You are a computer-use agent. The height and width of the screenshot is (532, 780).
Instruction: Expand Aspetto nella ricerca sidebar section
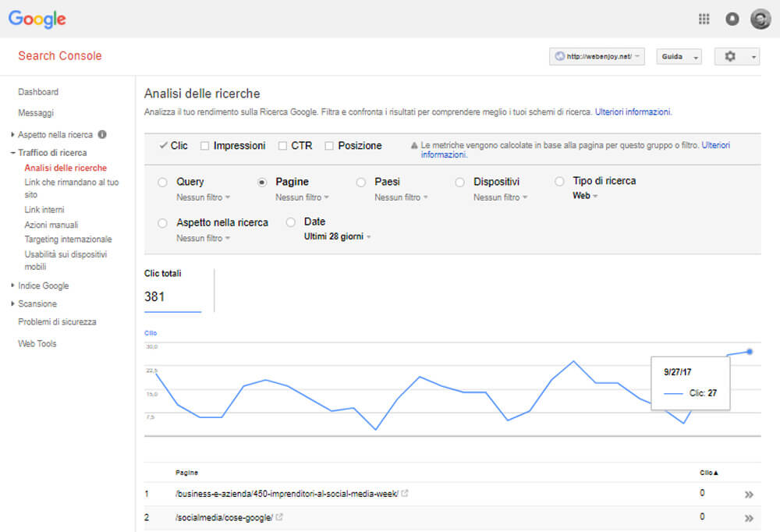coord(12,134)
